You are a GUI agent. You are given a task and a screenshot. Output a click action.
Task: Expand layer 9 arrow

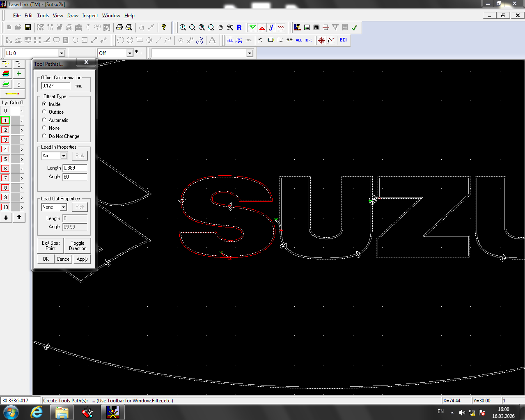click(21, 197)
